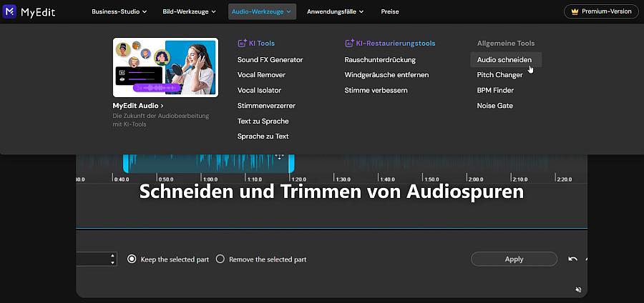Click the 1:30.0 mark on timeline ruler

[343, 179]
